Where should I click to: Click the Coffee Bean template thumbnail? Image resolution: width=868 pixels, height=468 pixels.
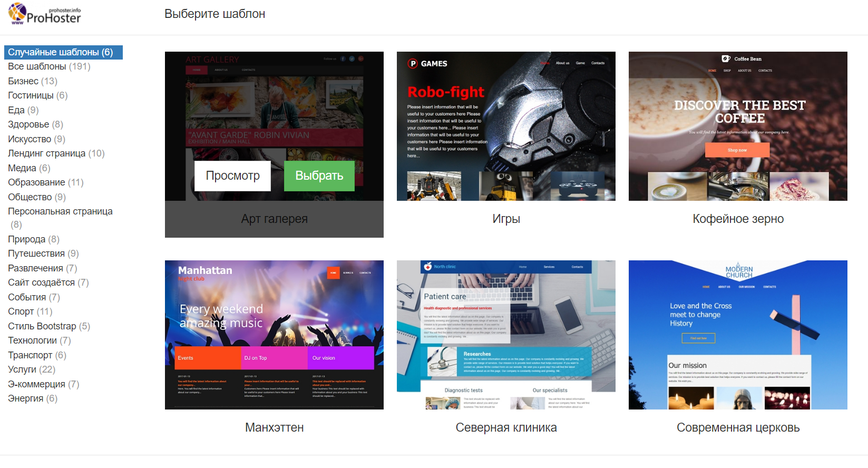click(x=738, y=126)
